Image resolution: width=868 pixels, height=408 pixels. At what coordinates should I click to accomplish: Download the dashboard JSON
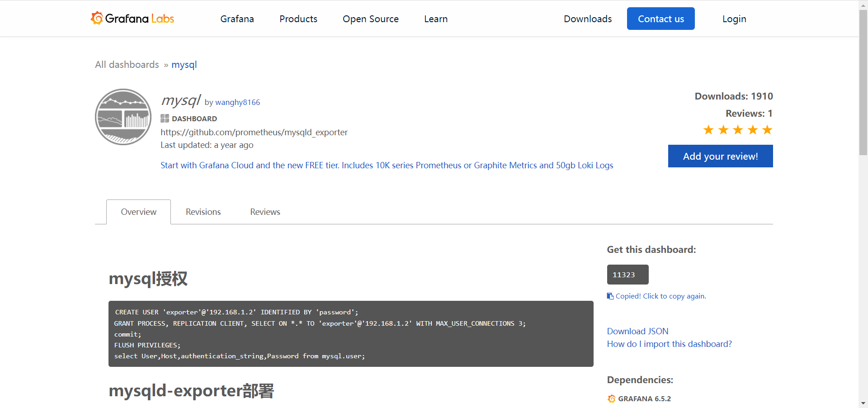point(637,331)
